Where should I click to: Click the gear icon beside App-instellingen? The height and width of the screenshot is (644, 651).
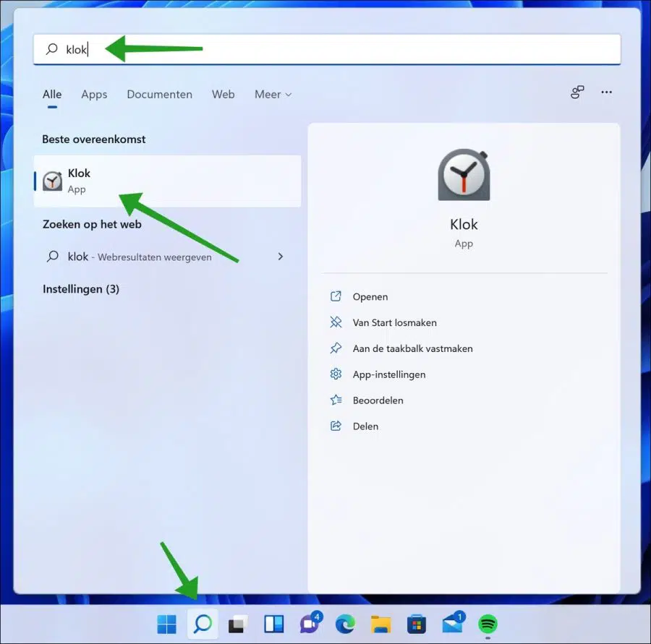(x=336, y=374)
